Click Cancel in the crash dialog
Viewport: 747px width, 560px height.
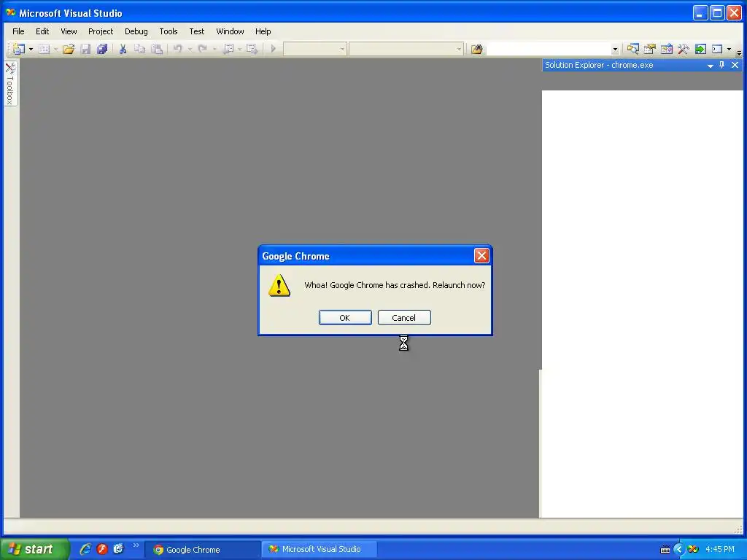[x=404, y=318]
